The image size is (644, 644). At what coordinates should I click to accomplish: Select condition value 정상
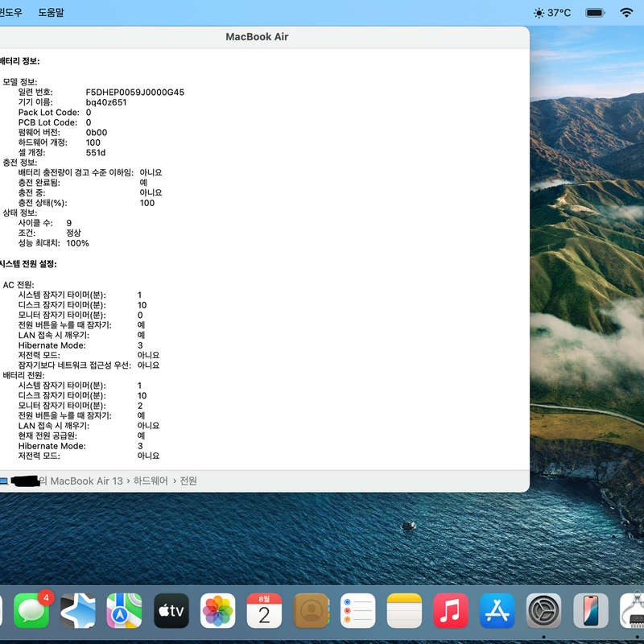click(74, 233)
